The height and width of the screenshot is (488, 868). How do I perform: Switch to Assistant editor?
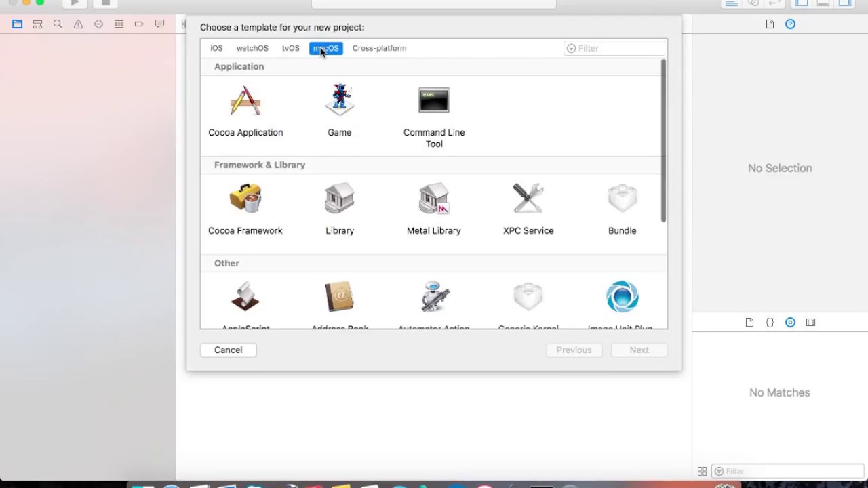point(753,3)
